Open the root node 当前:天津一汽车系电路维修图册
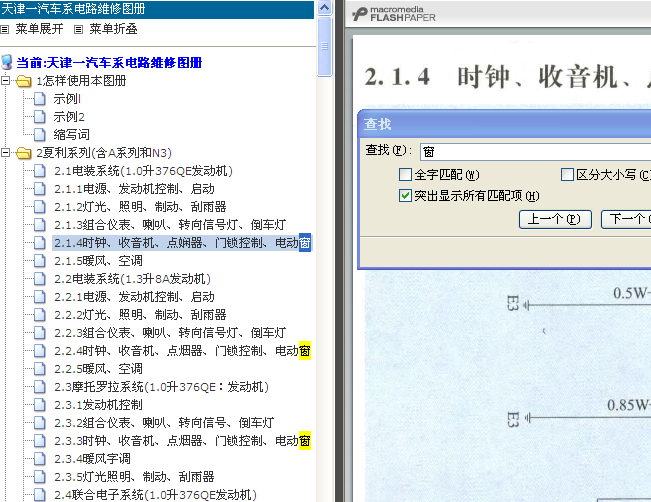This screenshot has width=651, height=502. coord(109,63)
